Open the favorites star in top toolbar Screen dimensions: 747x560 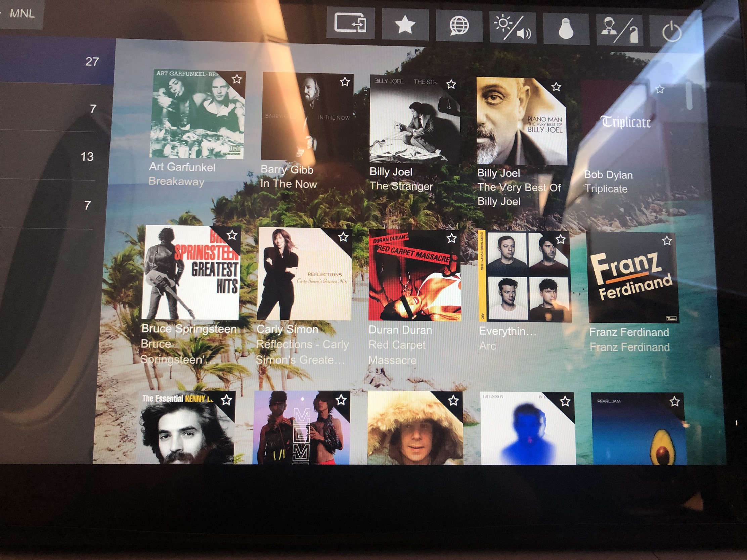pyautogui.click(x=405, y=24)
